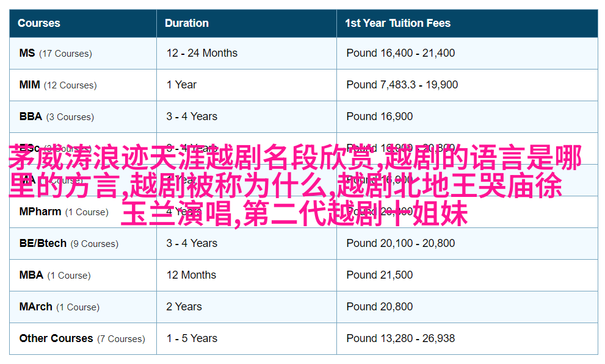
Task: Click the Pound 21,500 fee cell
Action: pos(379,275)
